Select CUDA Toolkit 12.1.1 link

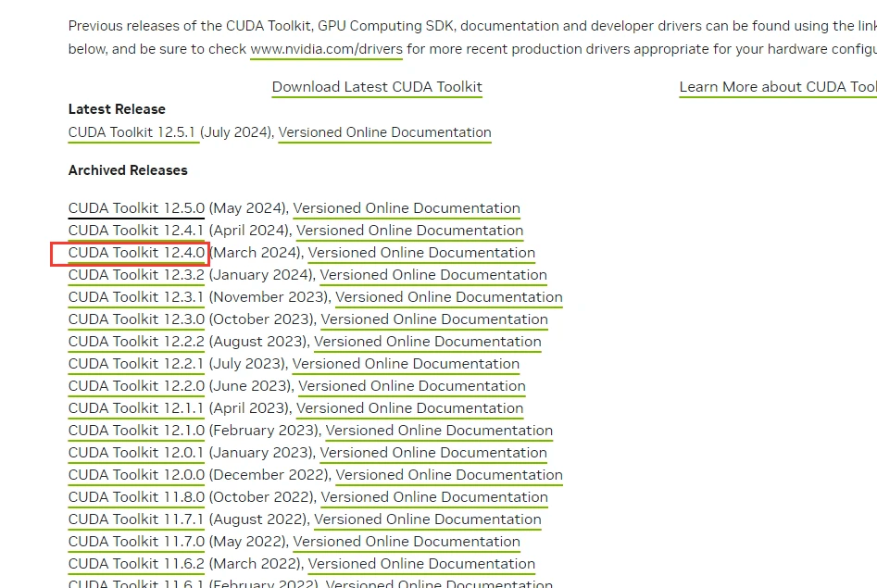click(x=136, y=408)
